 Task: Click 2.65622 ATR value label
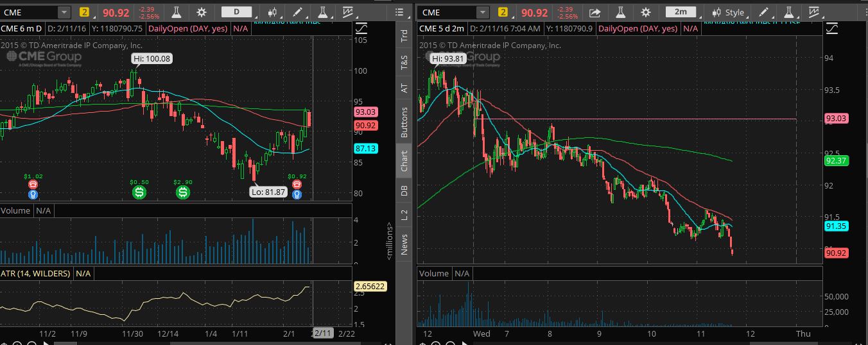point(370,286)
